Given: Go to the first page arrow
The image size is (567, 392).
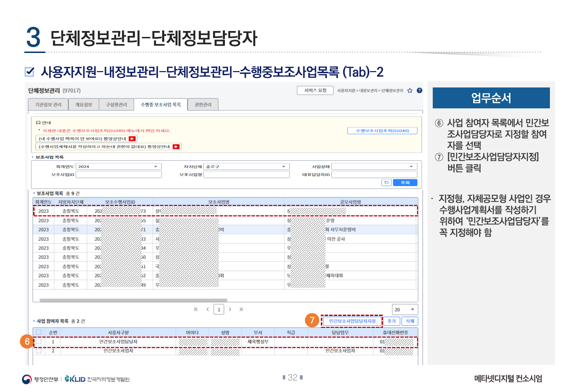Looking at the screenshot, I should (196, 309).
